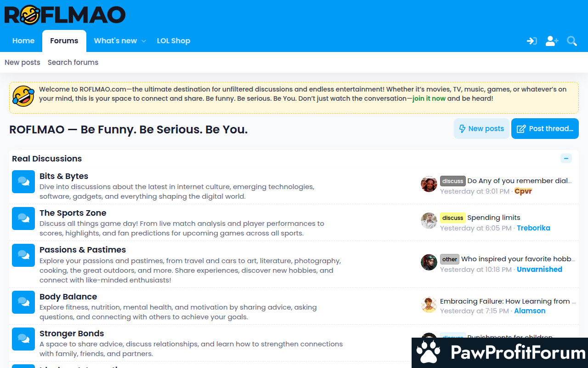Viewport: 588px width, 368px height.
Task: Open the Search forums link
Action: [73, 62]
